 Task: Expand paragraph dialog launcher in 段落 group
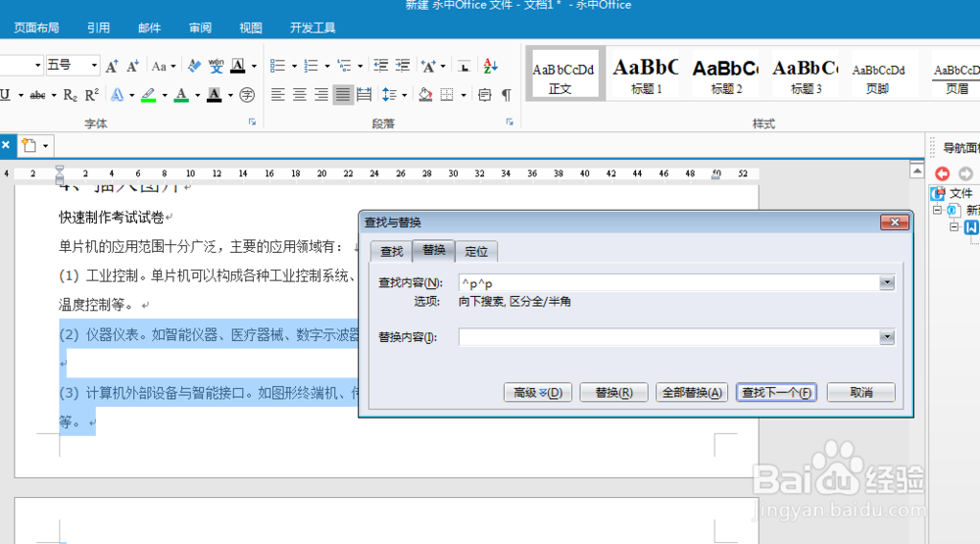pyautogui.click(x=510, y=122)
